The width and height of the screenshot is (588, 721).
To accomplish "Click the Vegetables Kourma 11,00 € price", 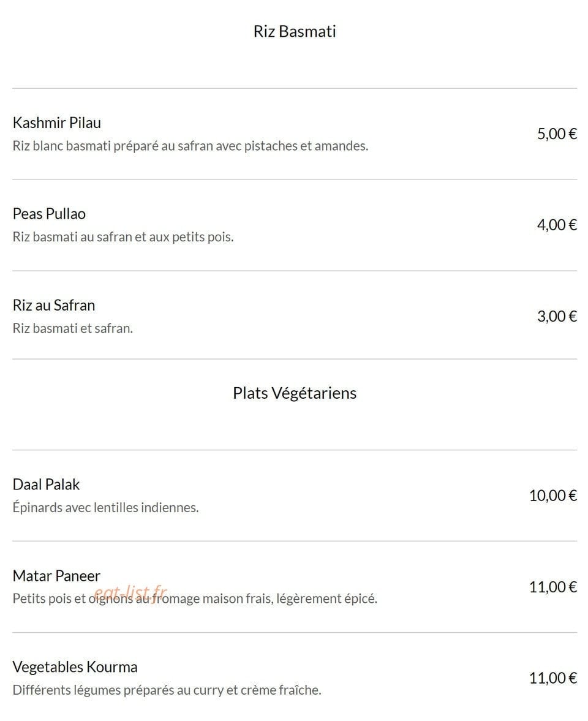I will 553,678.
